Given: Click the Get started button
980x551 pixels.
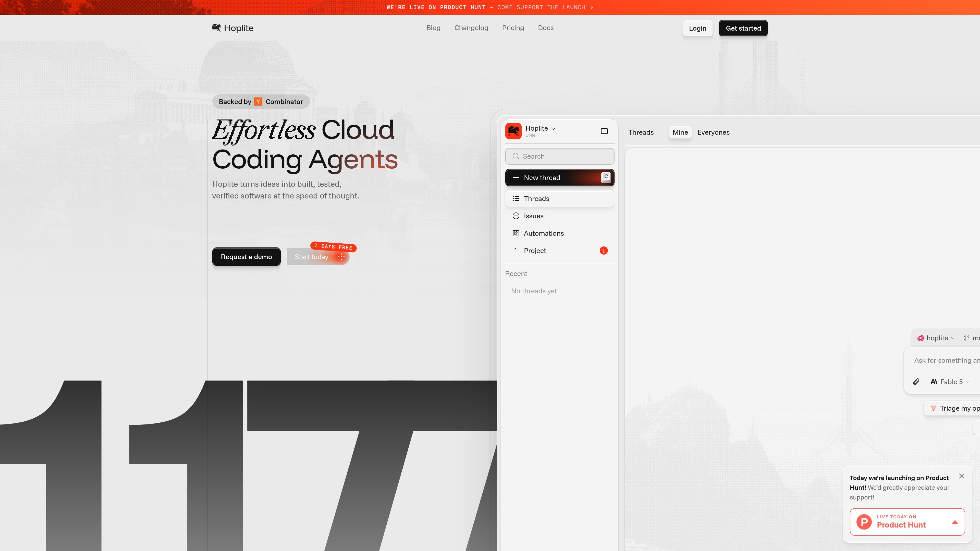Looking at the screenshot, I should tap(743, 28).
